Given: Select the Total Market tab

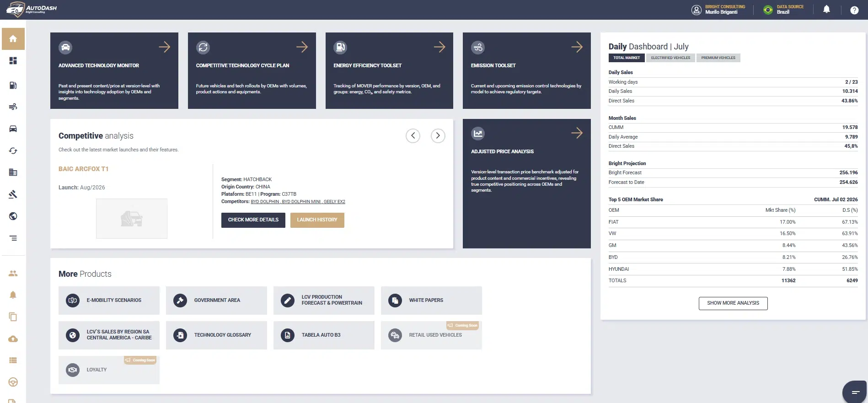Looking at the screenshot, I should [x=627, y=58].
